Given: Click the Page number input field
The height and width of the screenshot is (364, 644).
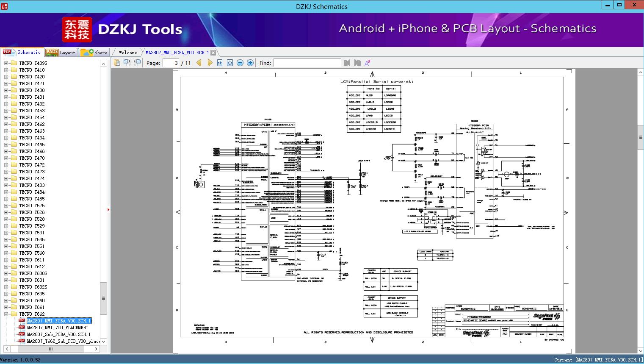Looking at the screenshot, I should (171, 63).
